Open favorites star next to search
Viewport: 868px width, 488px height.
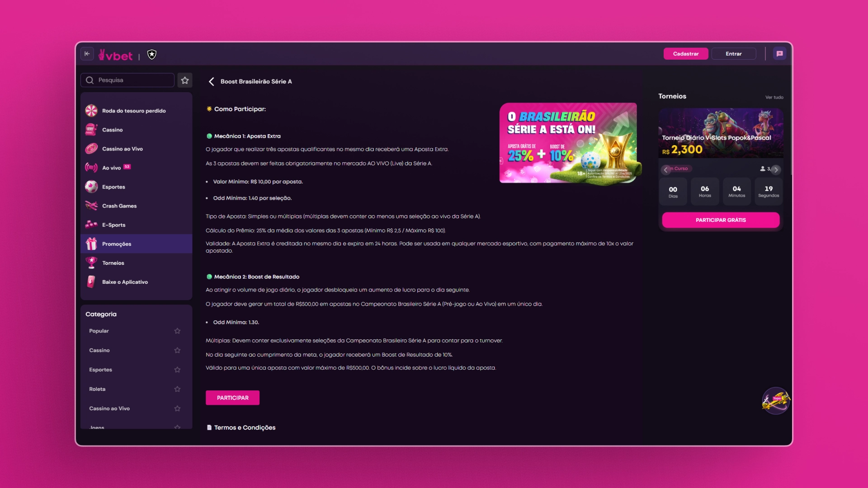point(185,80)
